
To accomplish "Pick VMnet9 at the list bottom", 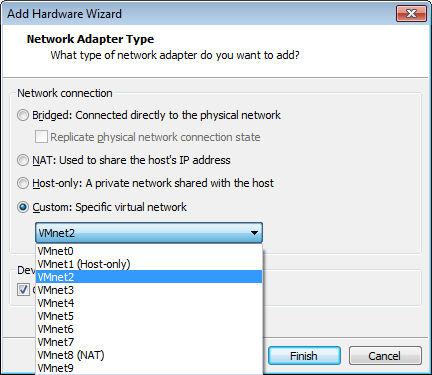I will point(149,368).
